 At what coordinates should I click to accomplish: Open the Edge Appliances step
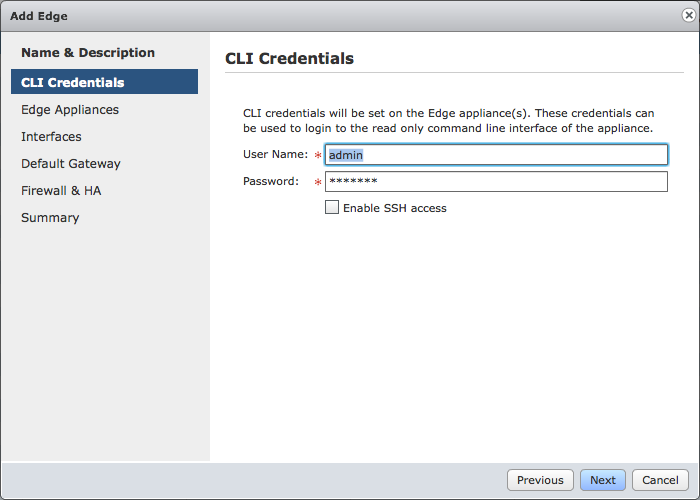click(x=70, y=110)
